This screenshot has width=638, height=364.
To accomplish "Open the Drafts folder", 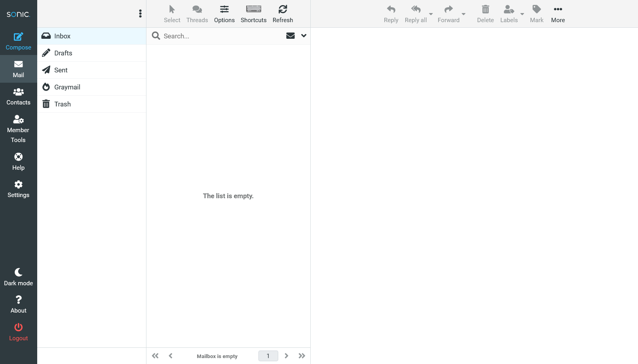I will [92, 53].
